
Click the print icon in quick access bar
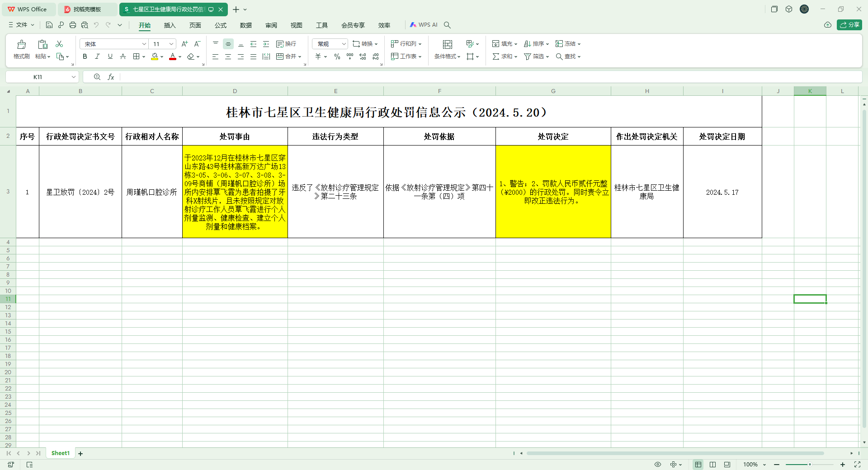tap(73, 25)
